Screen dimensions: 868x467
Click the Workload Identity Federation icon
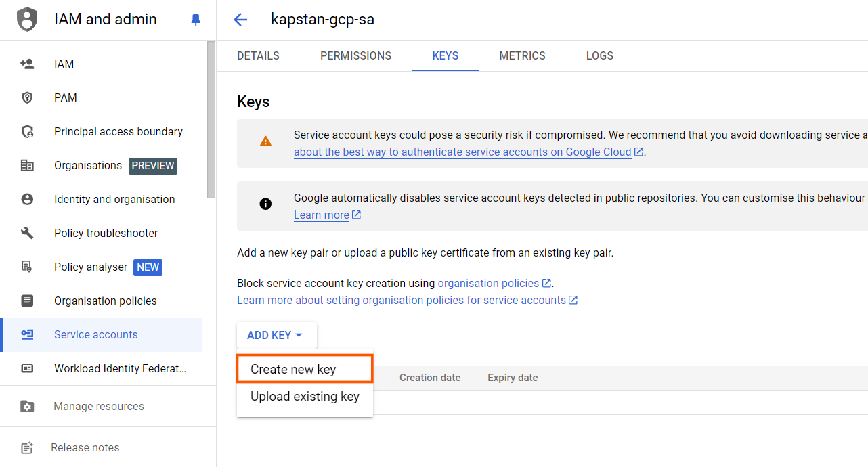[x=27, y=368]
